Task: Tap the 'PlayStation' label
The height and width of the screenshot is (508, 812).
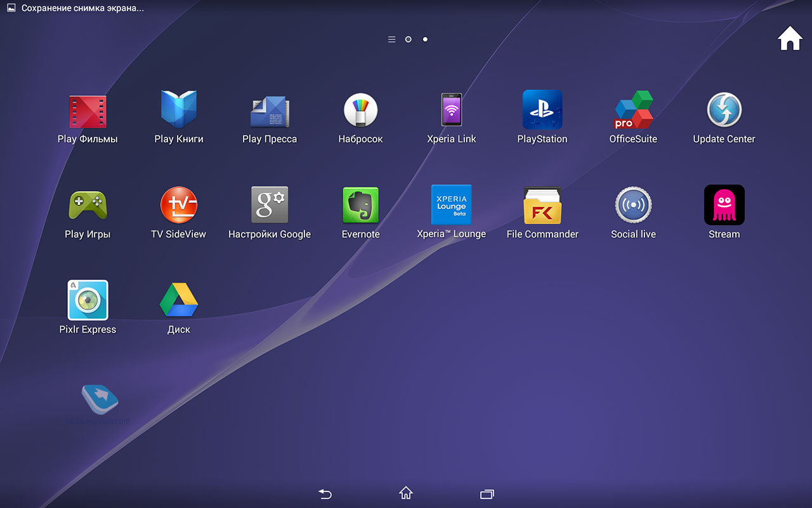Action: coord(542,139)
